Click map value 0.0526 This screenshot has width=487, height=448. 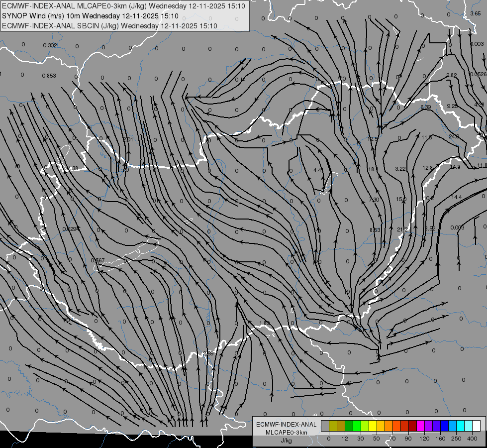(x=479, y=74)
